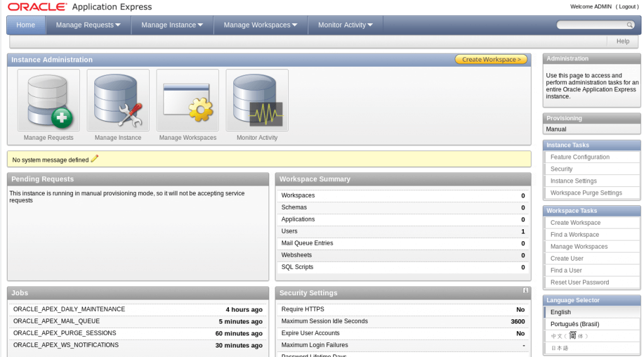Viewport: 644px width, 357px height.
Task: Go to the Home tab
Action: (26, 25)
